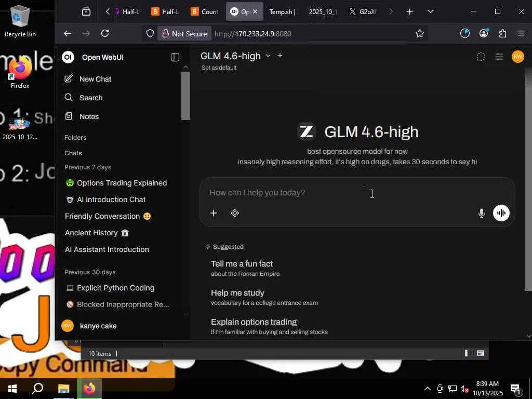Image resolution: width=532 pixels, height=399 pixels.
Task: Open Firefox View icon
Action: tap(86, 11)
